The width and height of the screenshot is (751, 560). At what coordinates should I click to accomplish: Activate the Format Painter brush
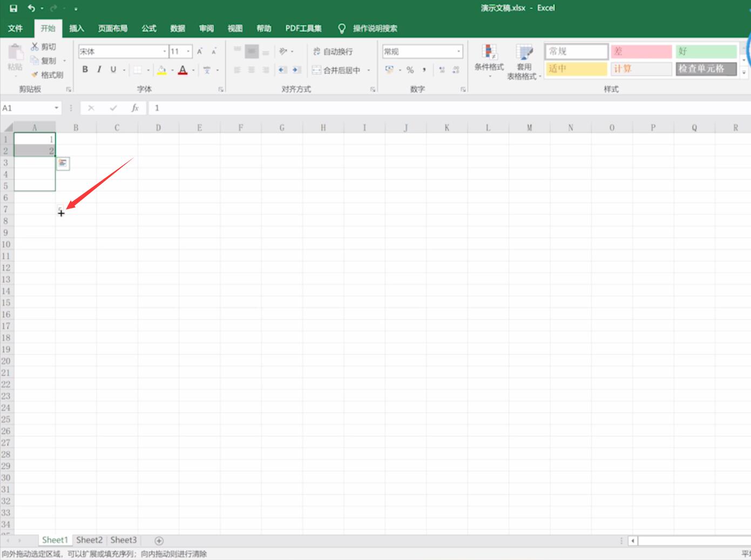pyautogui.click(x=35, y=75)
